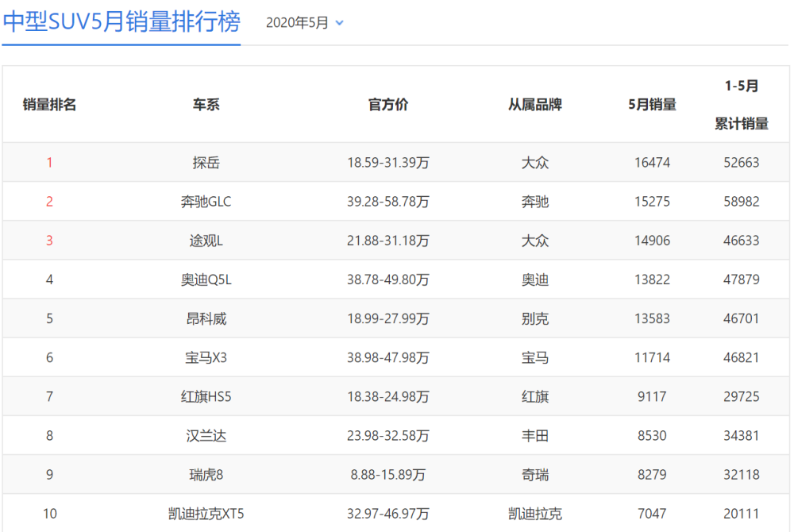Click cumulative sales value 58982
Viewport: 794px width, 532px height.
tap(742, 202)
